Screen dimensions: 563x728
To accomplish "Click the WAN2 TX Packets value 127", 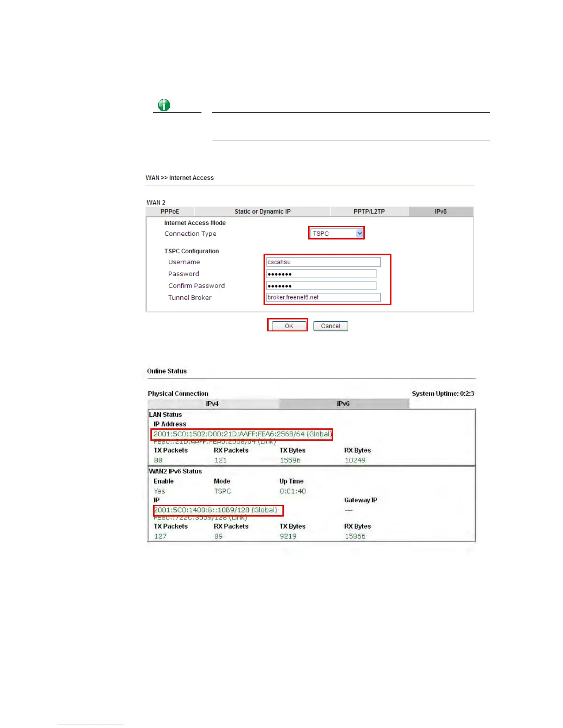I will click(x=161, y=536).
